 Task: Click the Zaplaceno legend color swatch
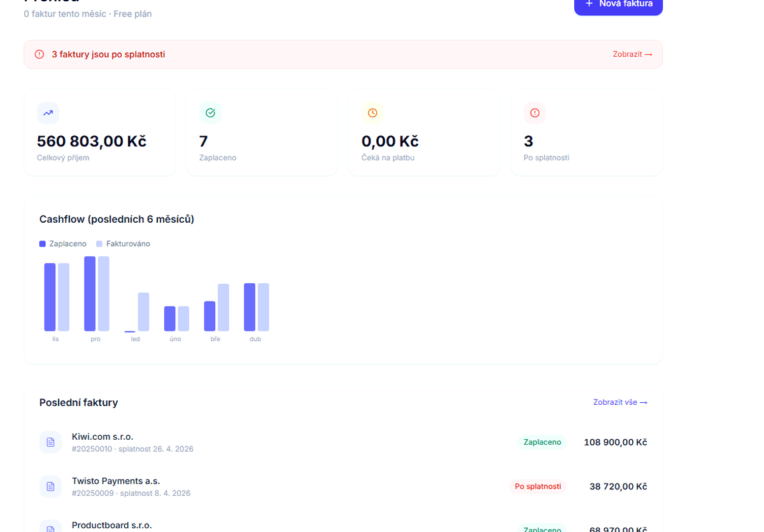coord(43,244)
